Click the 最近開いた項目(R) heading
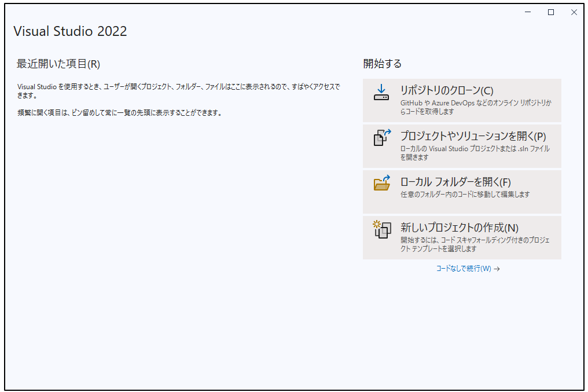The width and height of the screenshot is (588, 392). (58, 64)
